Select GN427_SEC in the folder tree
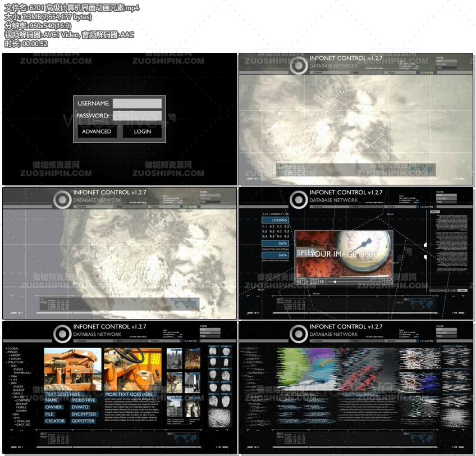 point(24,425)
